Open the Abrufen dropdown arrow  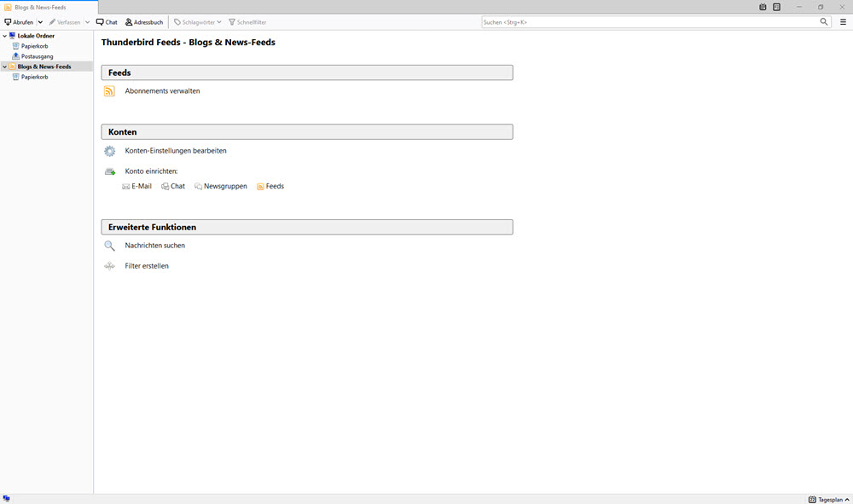pos(40,22)
